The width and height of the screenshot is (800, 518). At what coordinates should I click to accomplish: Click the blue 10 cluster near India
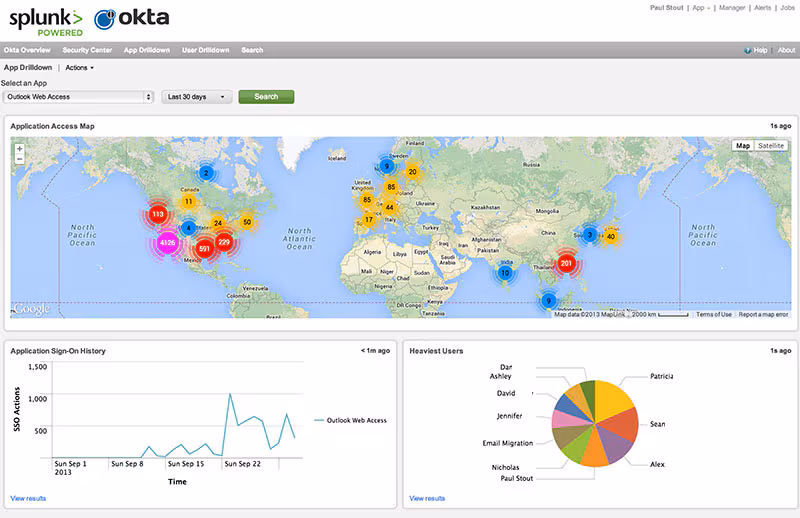[506, 272]
